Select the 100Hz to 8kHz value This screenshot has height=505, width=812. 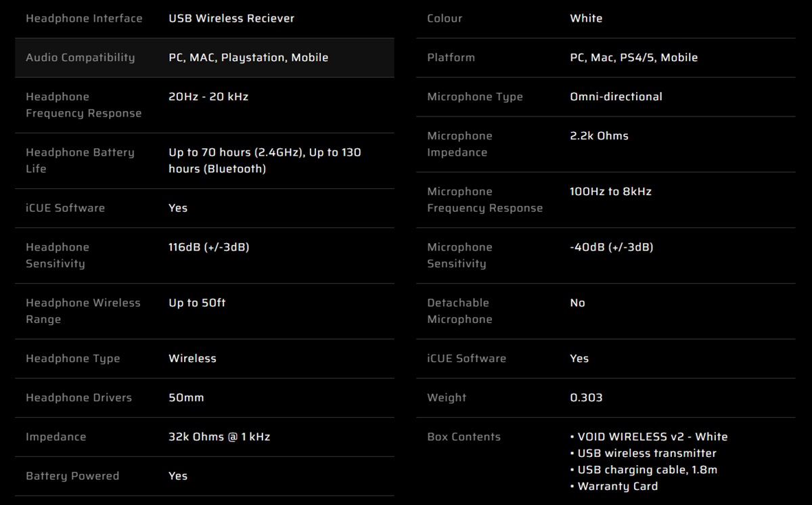(x=610, y=192)
